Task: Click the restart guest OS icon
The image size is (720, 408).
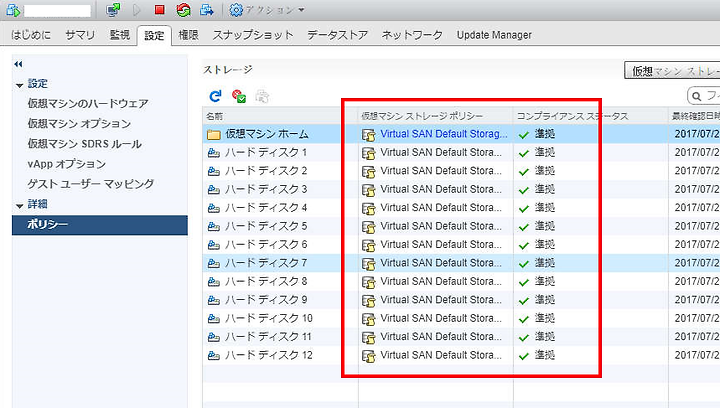Action: (183, 10)
